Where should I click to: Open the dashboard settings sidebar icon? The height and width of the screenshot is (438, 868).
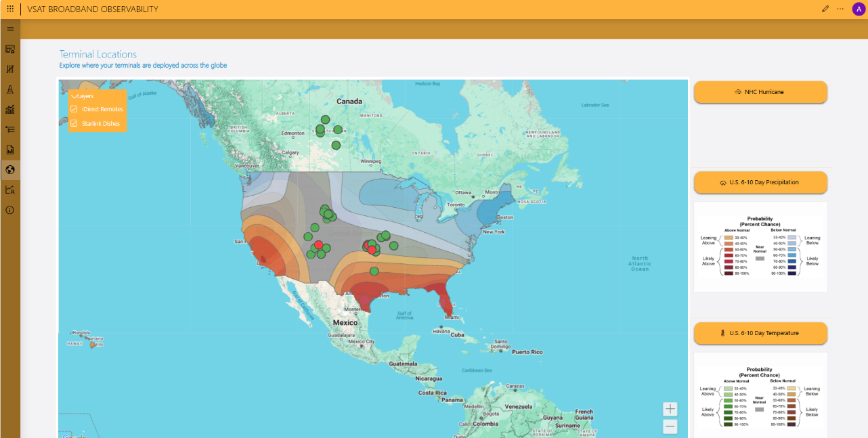pyautogui.click(x=10, y=49)
